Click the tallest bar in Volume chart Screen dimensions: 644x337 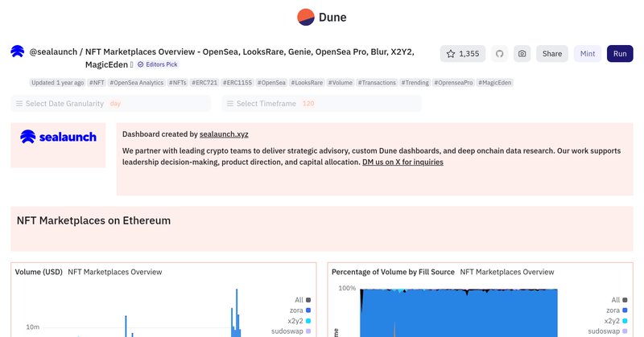237,313
